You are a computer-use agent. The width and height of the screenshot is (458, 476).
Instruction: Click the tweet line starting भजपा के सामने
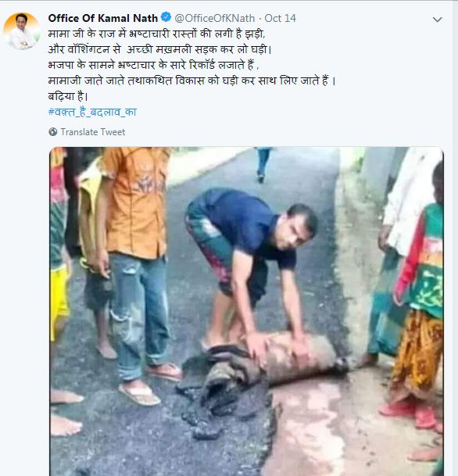click(x=153, y=65)
